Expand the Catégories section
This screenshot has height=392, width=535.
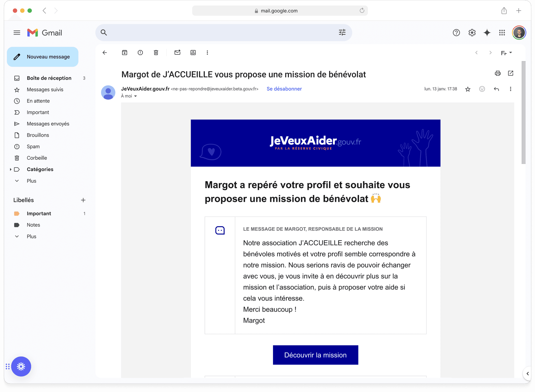pos(10,169)
